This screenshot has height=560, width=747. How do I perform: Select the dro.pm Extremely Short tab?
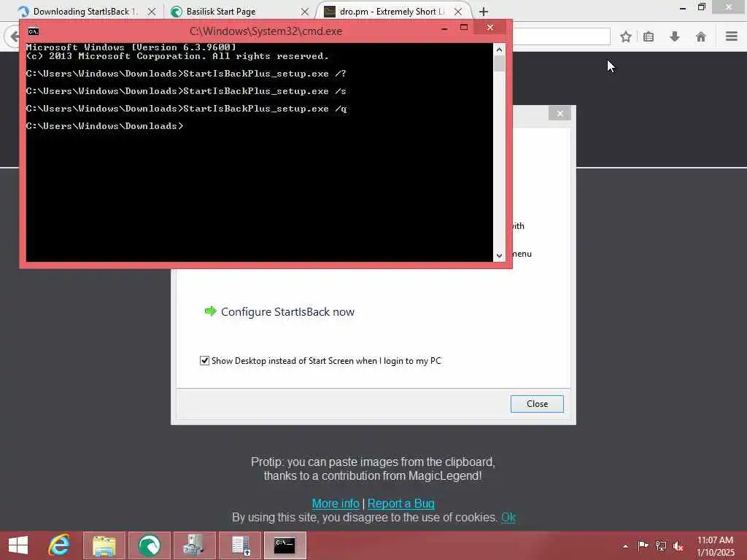pyautogui.click(x=391, y=12)
